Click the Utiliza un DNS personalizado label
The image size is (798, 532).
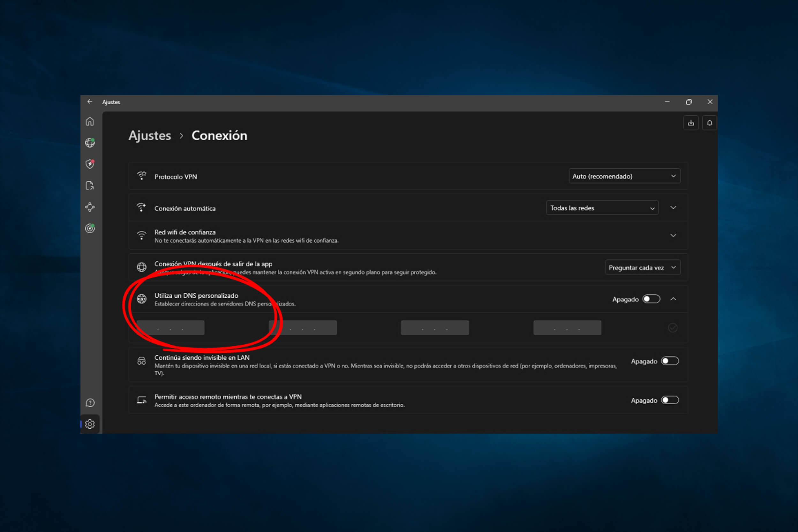click(x=196, y=296)
